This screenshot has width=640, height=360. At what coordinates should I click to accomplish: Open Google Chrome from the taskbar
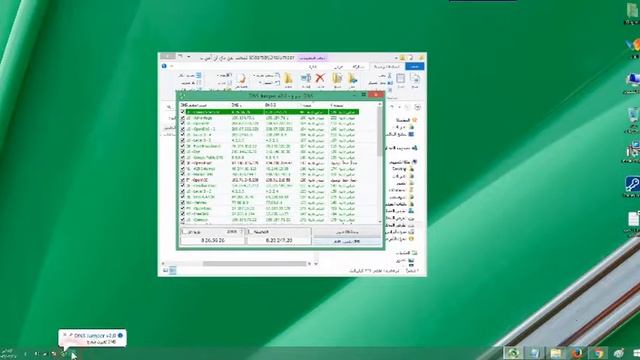(x=598, y=353)
